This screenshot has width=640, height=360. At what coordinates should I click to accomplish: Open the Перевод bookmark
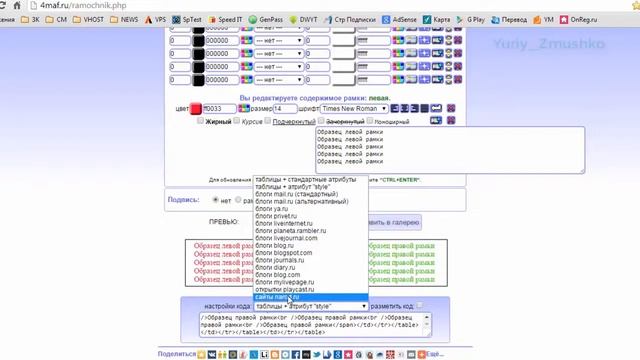(x=509, y=20)
